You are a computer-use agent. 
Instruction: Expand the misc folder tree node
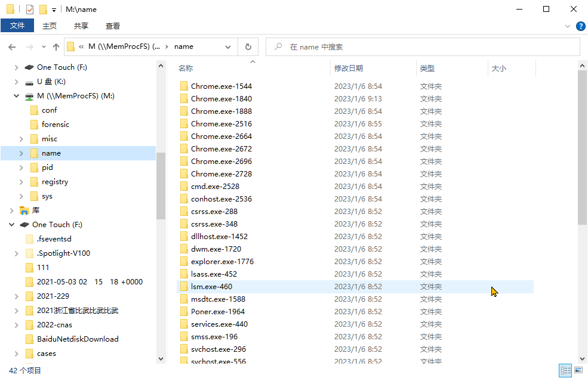click(x=21, y=139)
